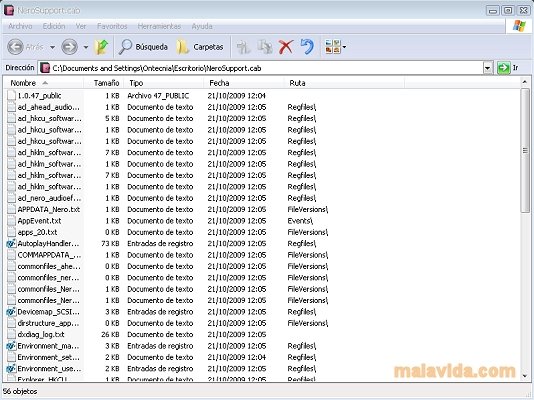Click the blue Undo arrow icon
Screen dimensions: 534x400
click(x=307, y=47)
